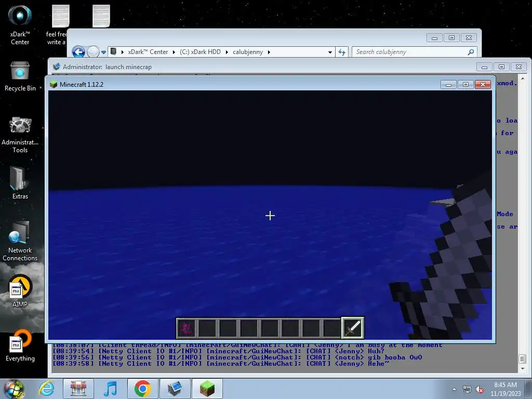
Task: Open recent pages dropdown in Explorer
Action: 104,52
